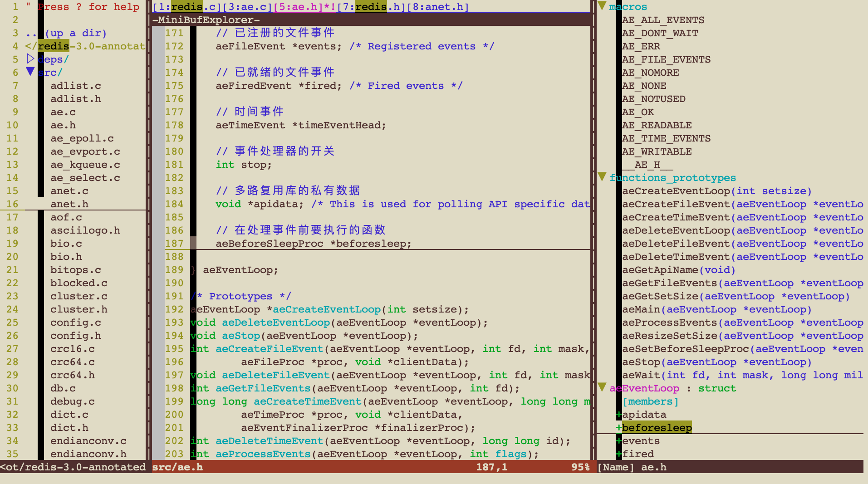Open ae_select.c in the file tree
This screenshot has height=484, width=868.
point(85,178)
